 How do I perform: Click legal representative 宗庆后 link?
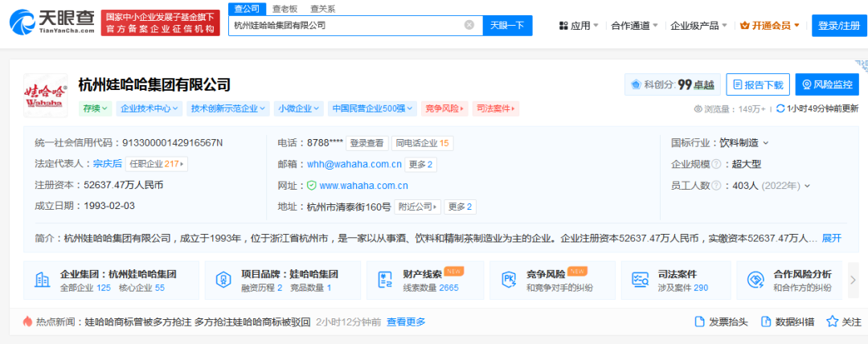click(108, 164)
